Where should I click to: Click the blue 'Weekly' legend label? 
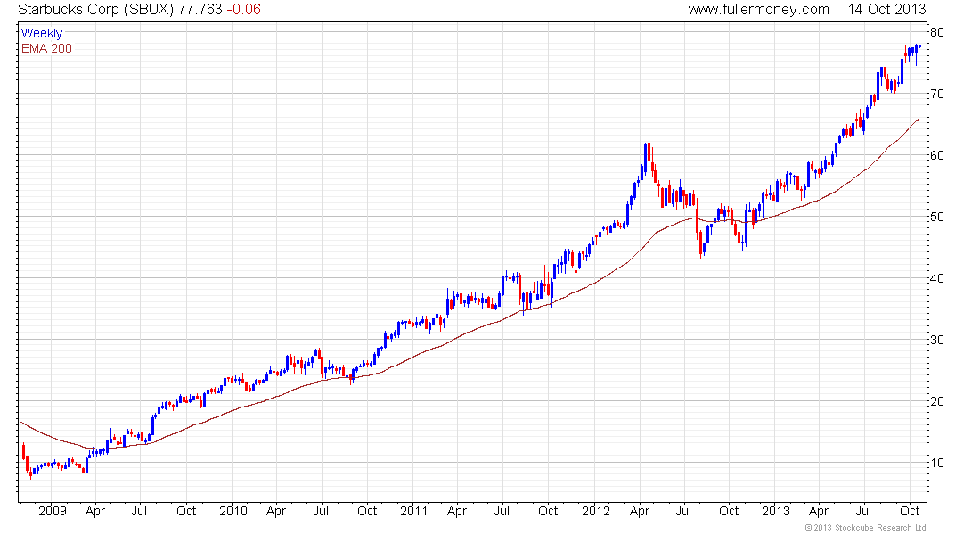click(42, 33)
